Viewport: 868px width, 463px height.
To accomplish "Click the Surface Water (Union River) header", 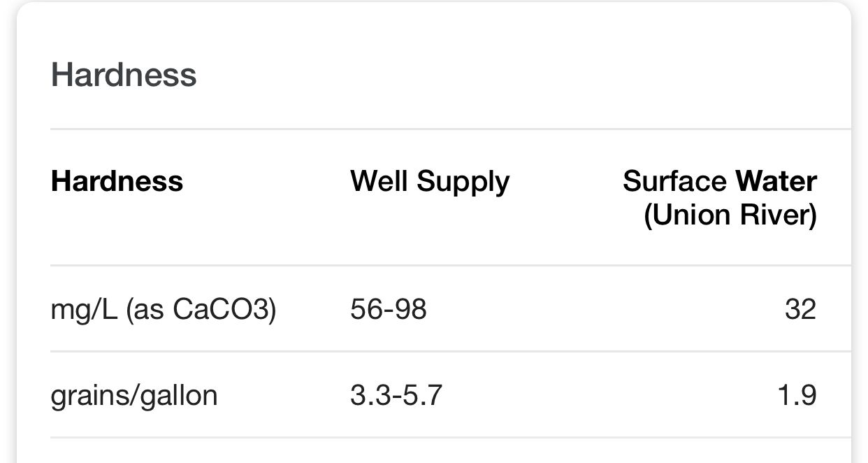I will point(719,198).
